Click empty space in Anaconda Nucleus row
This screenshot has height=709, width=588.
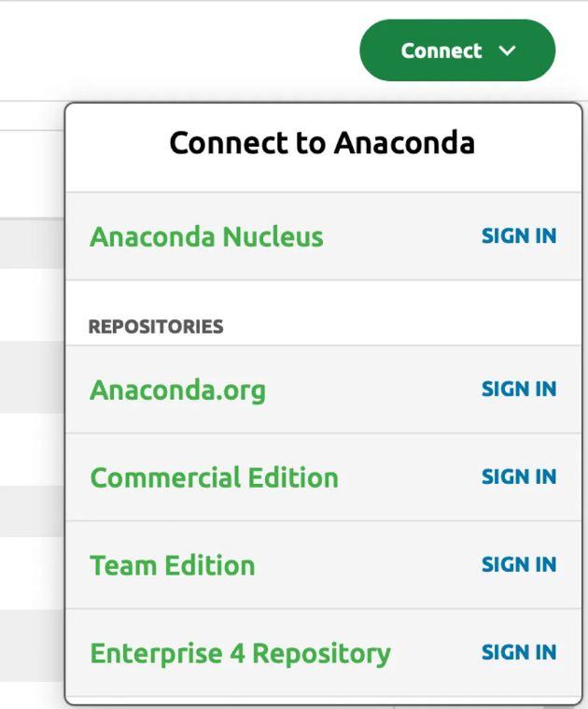coord(401,237)
